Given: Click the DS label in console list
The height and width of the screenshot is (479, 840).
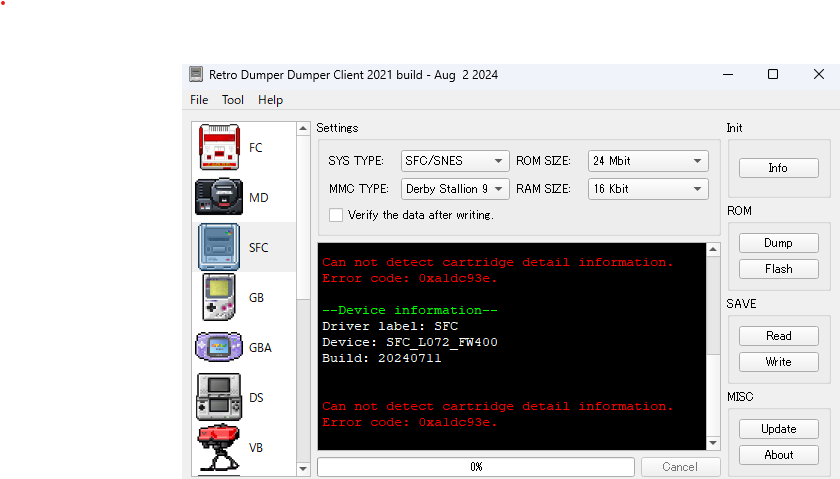Looking at the screenshot, I should tap(256, 398).
